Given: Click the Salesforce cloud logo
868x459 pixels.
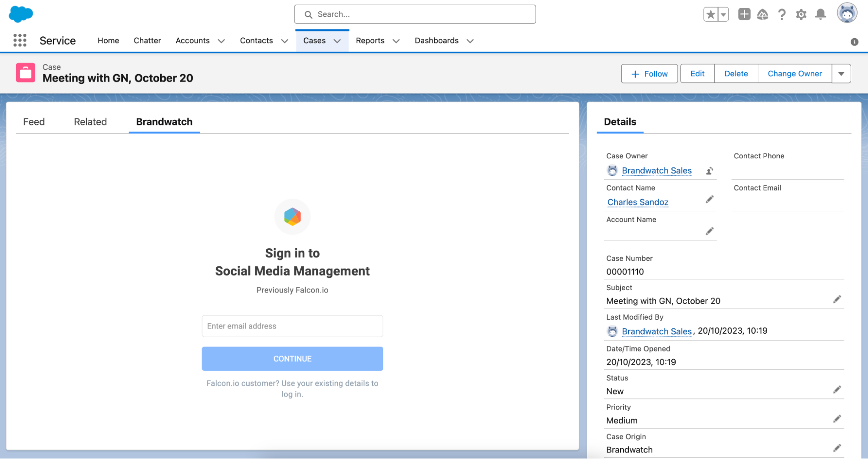Looking at the screenshot, I should point(20,14).
